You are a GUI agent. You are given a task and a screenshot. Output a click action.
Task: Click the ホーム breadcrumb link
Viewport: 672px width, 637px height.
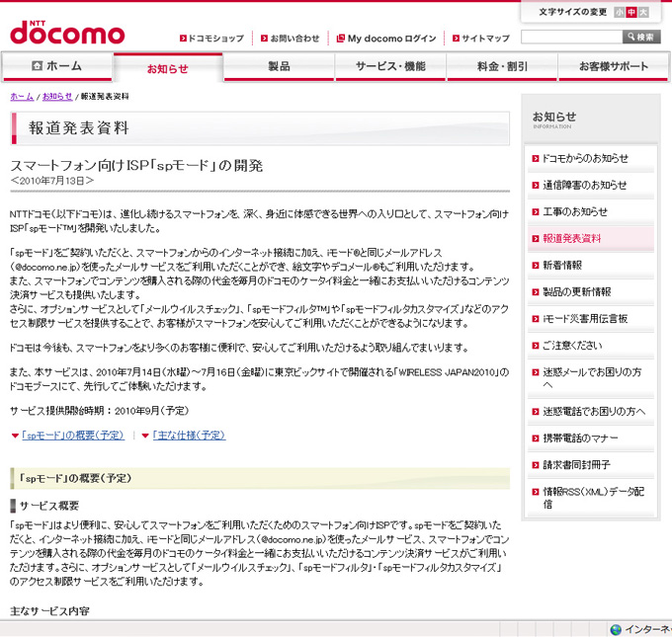click(22, 97)
